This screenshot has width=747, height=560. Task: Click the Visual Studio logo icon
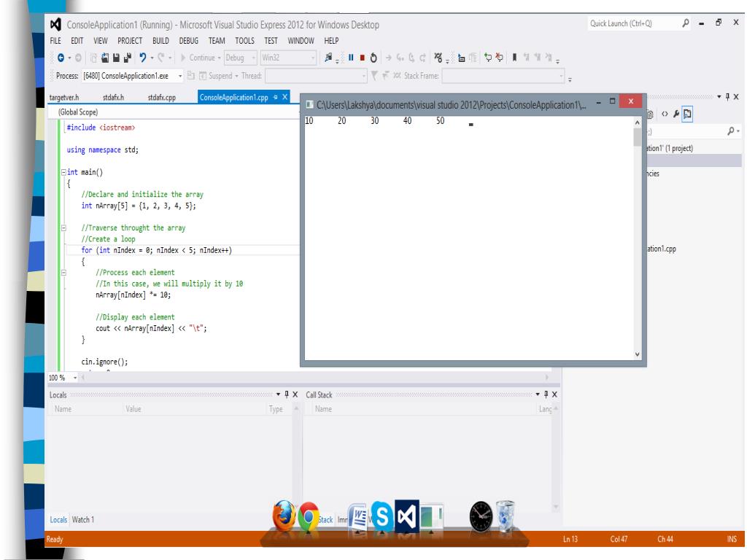(x=55, y=24)
